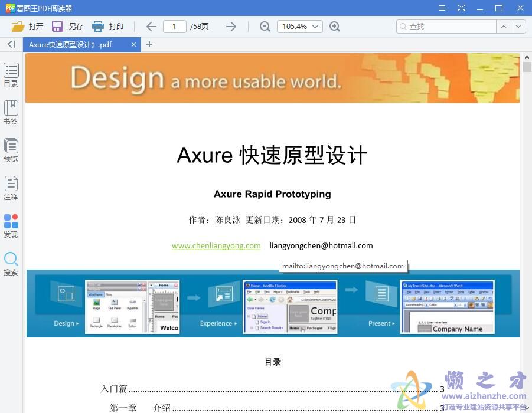Click the 入门篇 contents entry
Screen dimensions: 532x413
coord(272,389)
